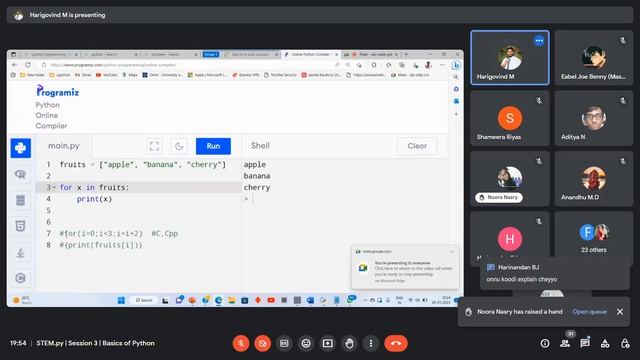Switch to the Meet browser tab

pos(373,54)
